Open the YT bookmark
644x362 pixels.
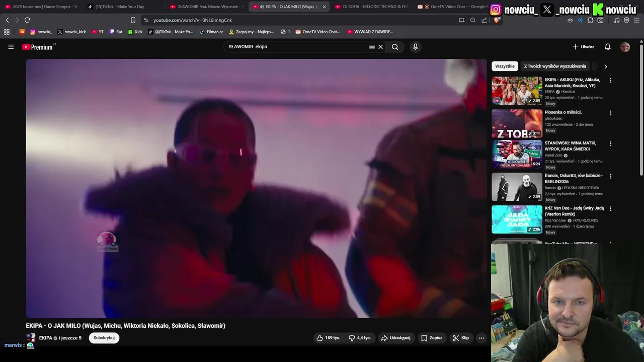(x=98, y=32)
